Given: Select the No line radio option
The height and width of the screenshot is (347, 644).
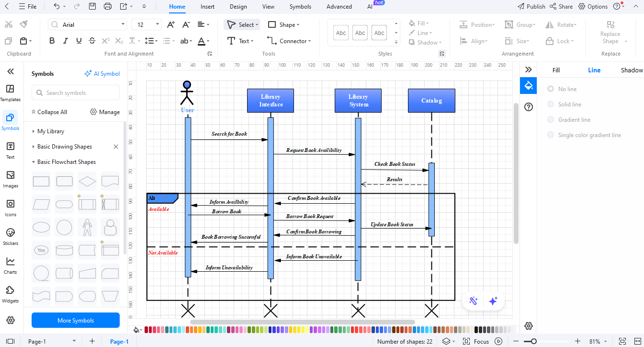Looking at the screenshot, I should coord(551,89).
